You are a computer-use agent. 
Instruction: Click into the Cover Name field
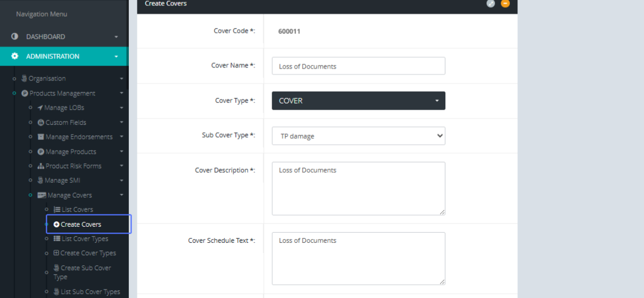(358, 66)
